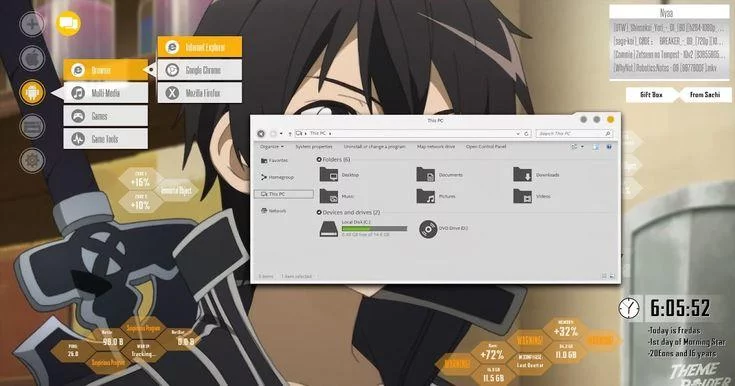Select the DVD Drive (D:) icon
Image resolution: width=735 pixels, height=386 pixels.
428,229
